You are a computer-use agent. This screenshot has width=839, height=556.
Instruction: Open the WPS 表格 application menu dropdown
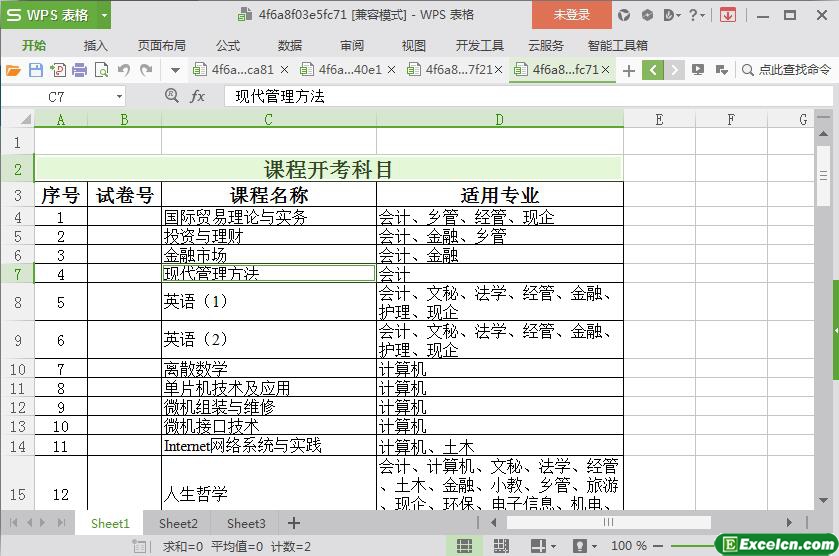pos(102,15)
